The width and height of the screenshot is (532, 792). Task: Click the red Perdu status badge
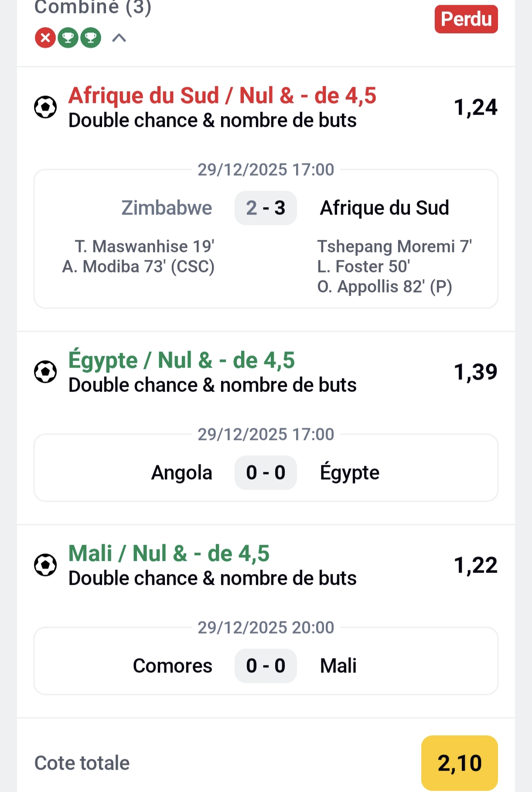point(466,19)
